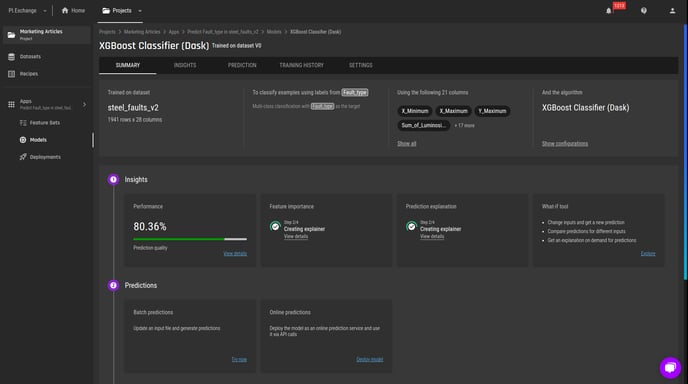Expand the Apps submenu chevron
The width and height of the screenshot is (688, 384).
point(84,104)
